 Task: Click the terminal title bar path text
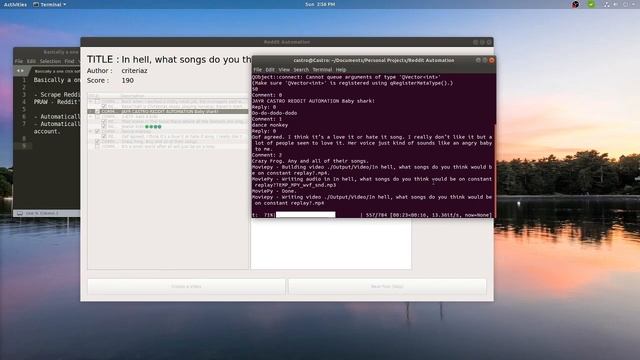tap(373, 60)
